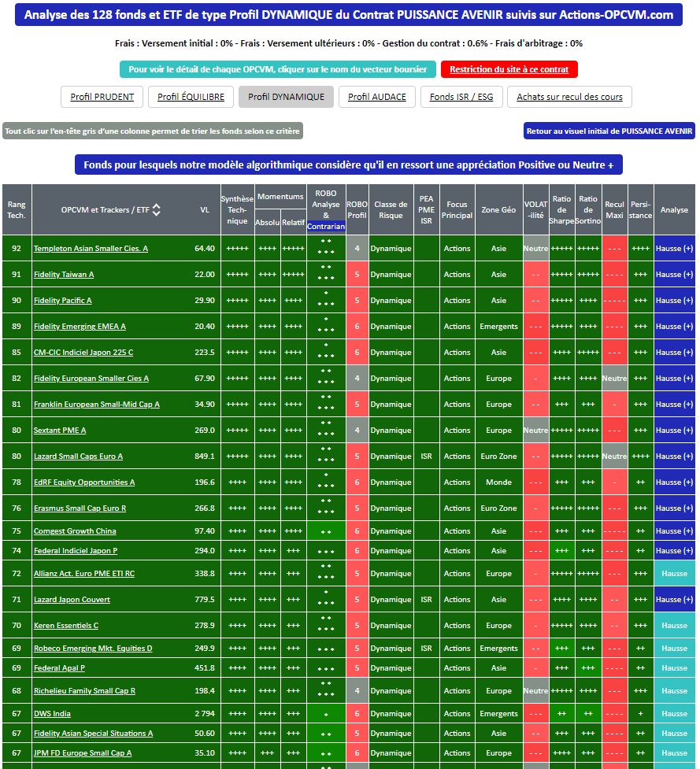Click ISR cell in Lazard Japon Couvert row

coord(426,600)
